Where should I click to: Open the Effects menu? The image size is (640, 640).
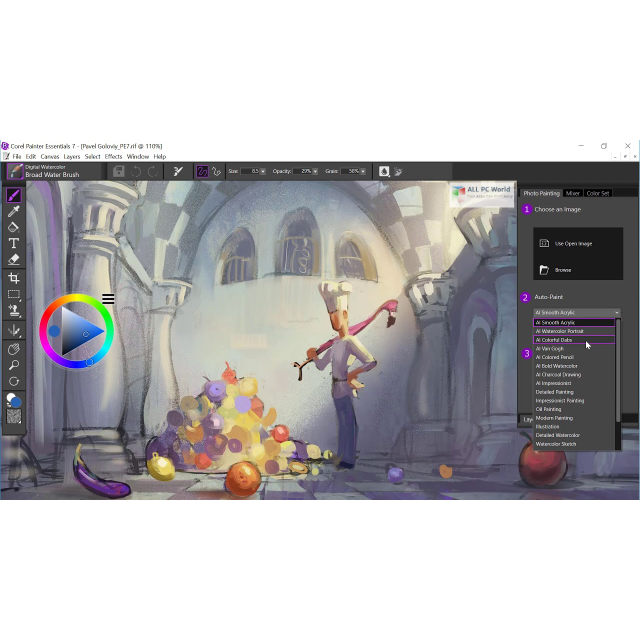tap(113, 157)
